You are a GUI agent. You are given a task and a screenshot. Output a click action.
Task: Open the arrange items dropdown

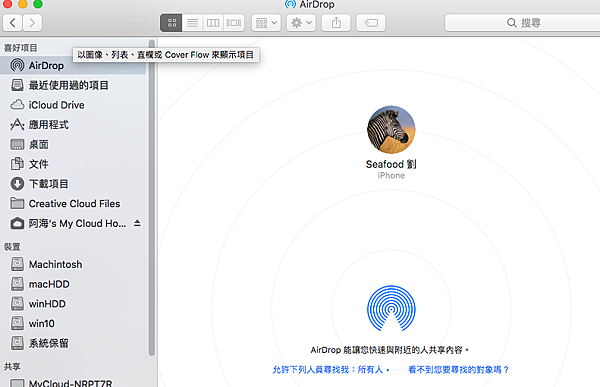(266, 23)
